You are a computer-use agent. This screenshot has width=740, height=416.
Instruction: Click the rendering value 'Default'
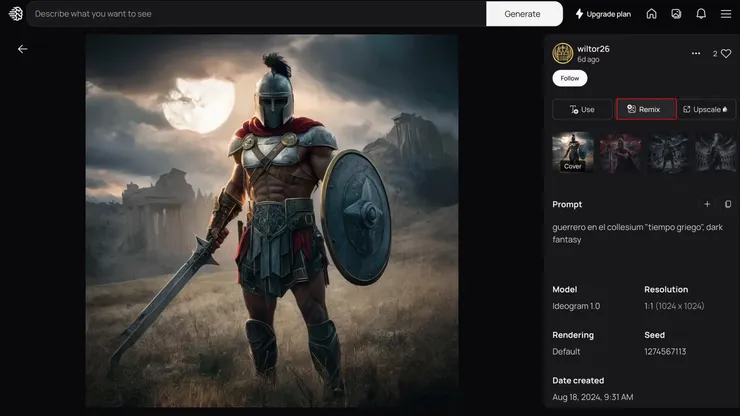pos(566,351)
